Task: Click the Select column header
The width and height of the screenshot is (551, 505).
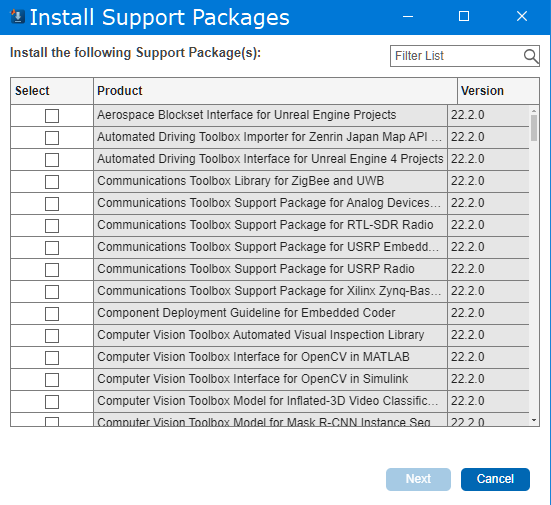Action: point(52,91)
